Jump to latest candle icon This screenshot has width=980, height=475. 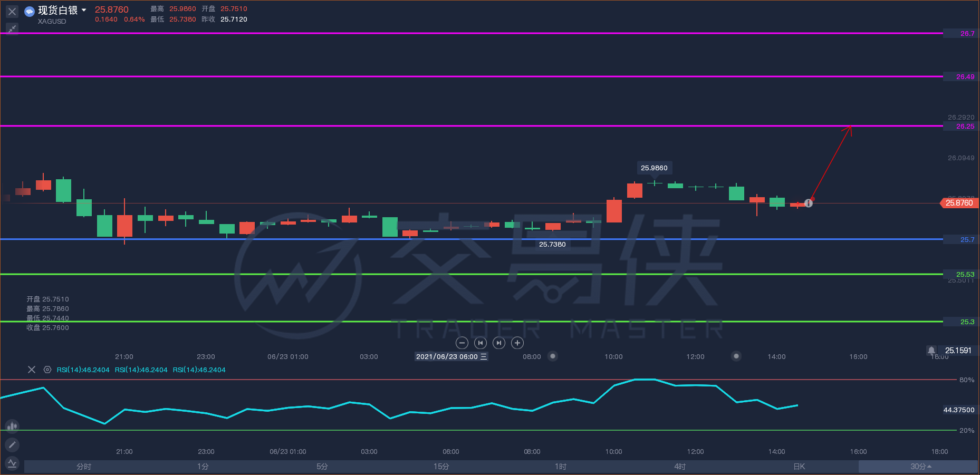(499, 343)
